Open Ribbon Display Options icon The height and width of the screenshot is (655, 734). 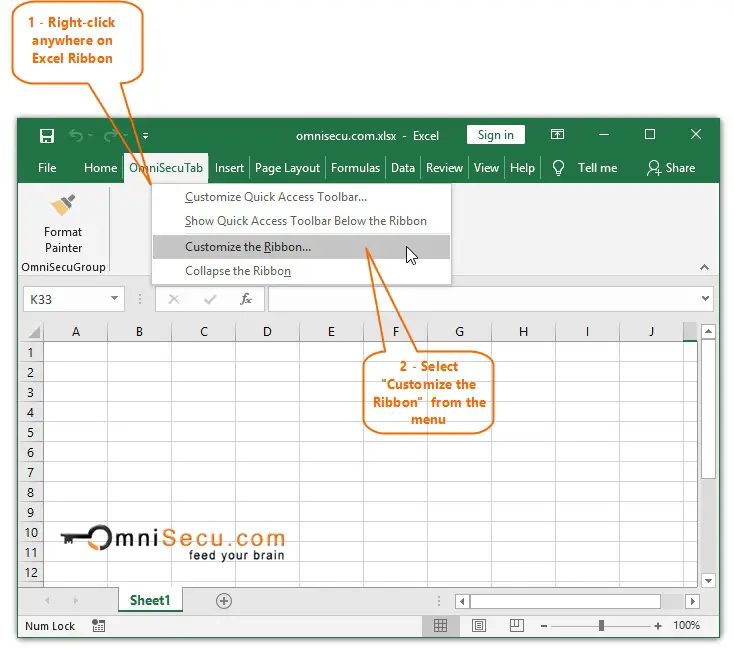[557, 134]
